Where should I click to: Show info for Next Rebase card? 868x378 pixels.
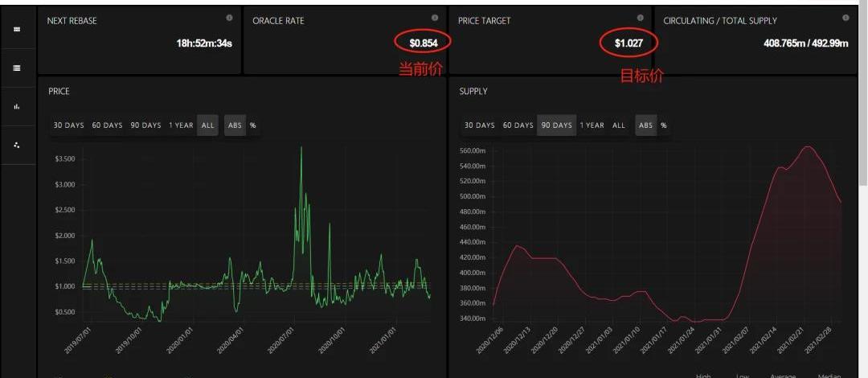229,18
